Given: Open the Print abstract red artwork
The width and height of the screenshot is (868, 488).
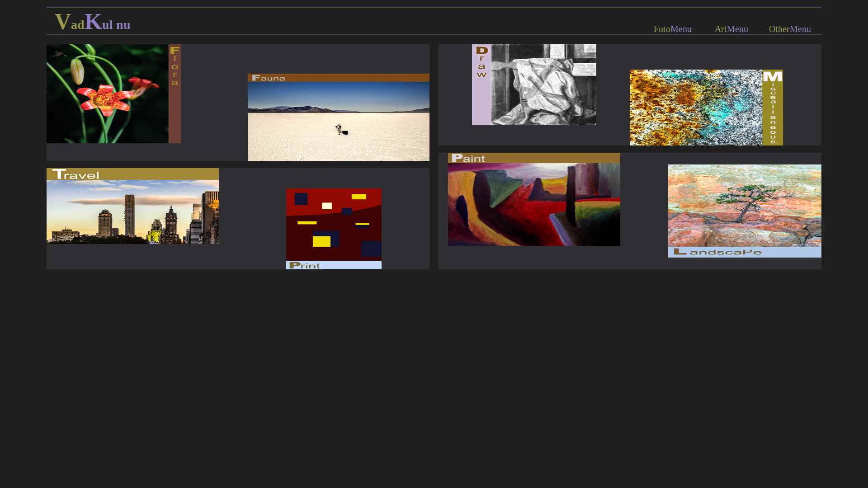Looking at the screenshot, I should click(x=334, y=224).
